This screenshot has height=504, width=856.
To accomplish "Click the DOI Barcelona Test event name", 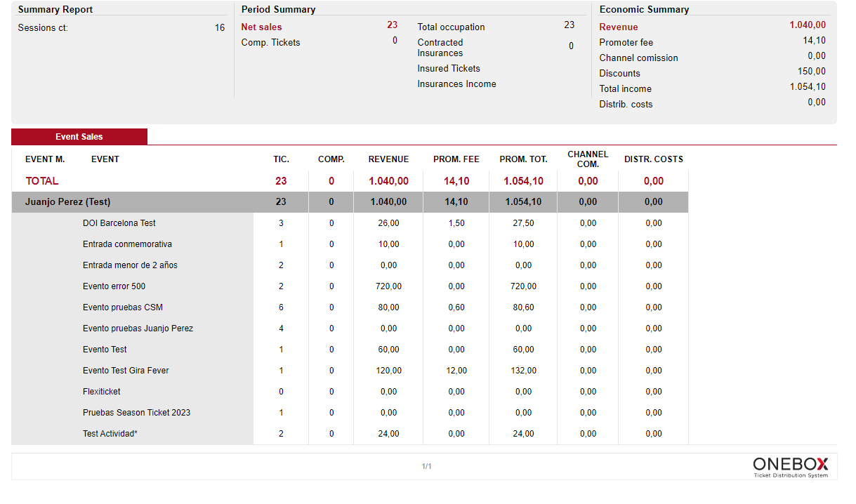I will tap(119, 223).
